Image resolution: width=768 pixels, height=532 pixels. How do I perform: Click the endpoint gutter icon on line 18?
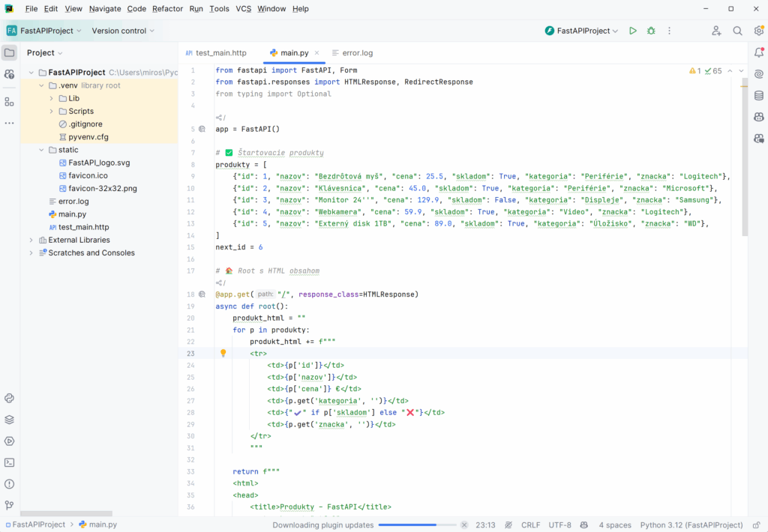[x=202, y=294]
